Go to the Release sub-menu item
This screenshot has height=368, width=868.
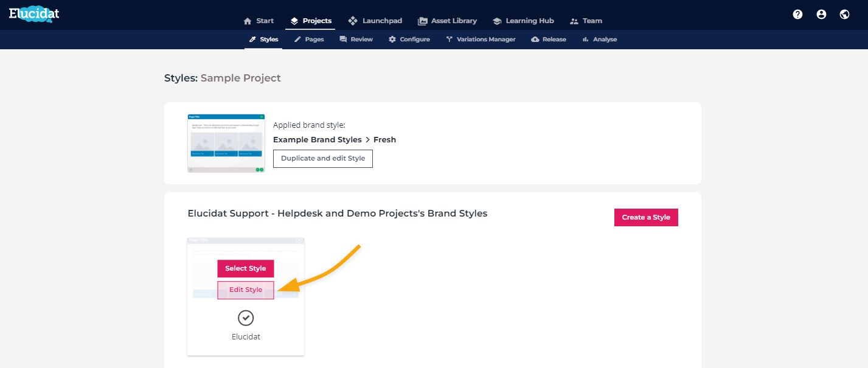pos(549,40)
